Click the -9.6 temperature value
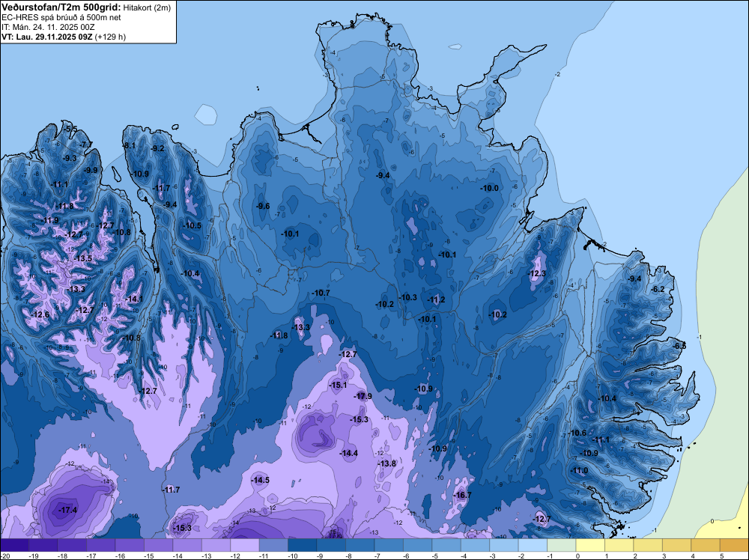The height and width of the screenshot is (560, 749). (x=263, y=206)
